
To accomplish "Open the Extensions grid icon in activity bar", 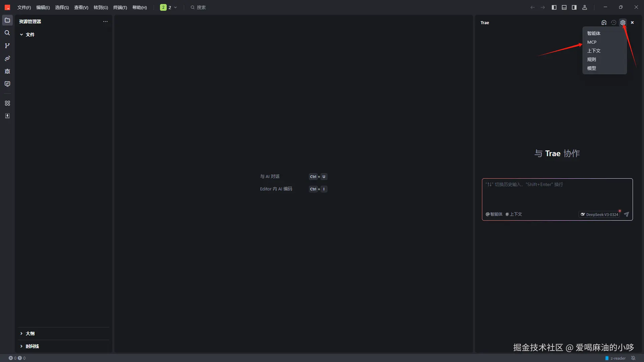I will pos(7,103).
